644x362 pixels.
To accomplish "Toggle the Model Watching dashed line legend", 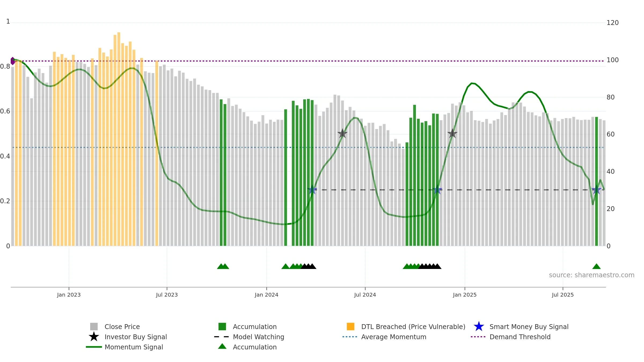I will pyautogui.click(x=249, y=337).
